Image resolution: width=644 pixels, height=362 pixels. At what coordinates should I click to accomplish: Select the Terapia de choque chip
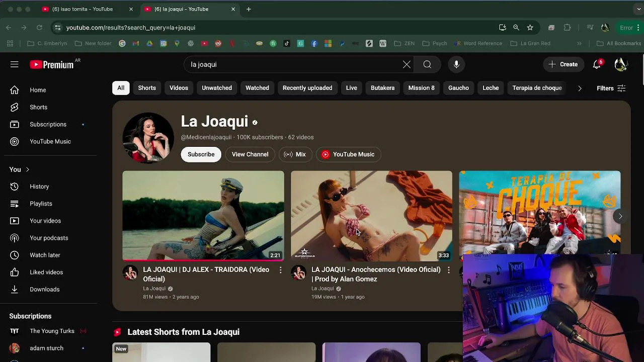(x=537, y=88)
